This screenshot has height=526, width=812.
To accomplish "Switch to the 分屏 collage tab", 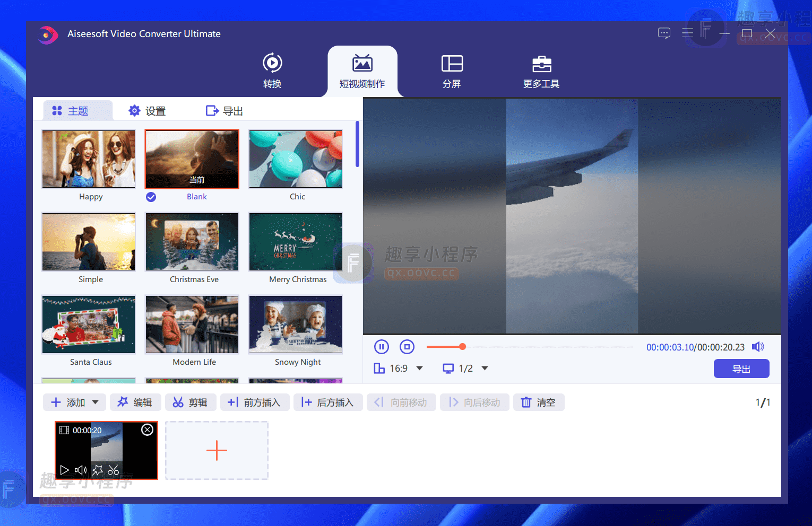I will click(452, 71).
